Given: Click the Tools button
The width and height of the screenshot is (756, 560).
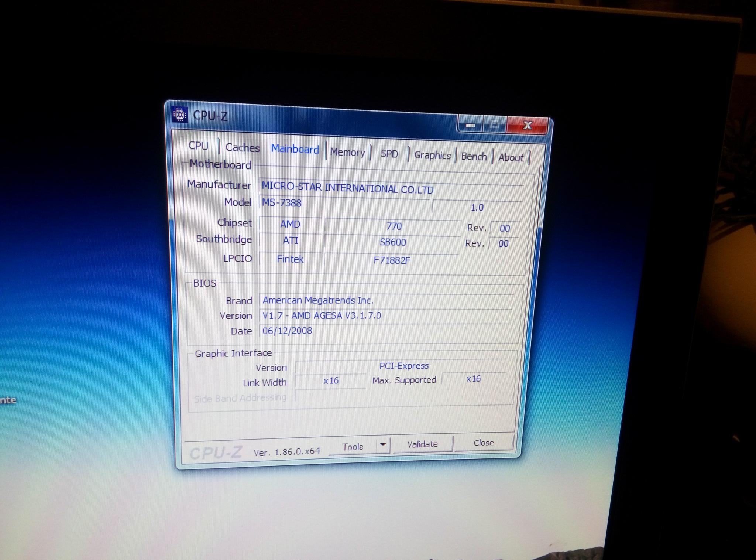Looking at the screenshot, I should point(353,447).
